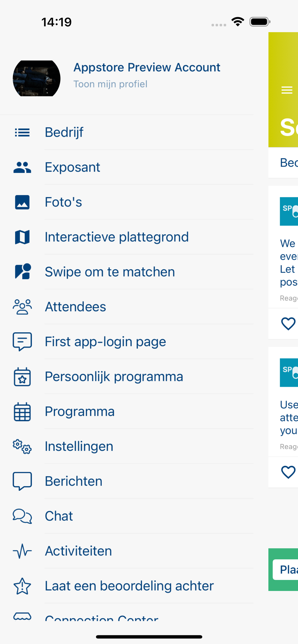Tap the Swipe om te matchen icon

tap(23, 271)
